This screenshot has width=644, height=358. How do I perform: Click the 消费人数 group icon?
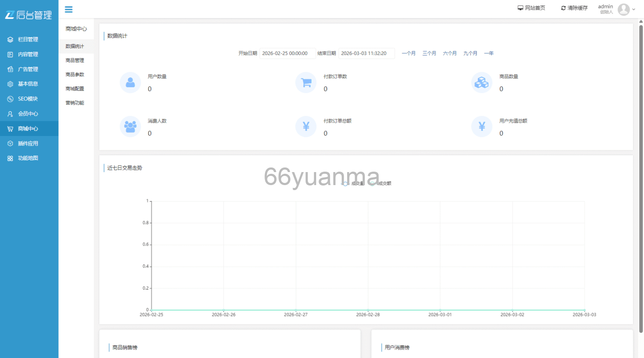130,126
